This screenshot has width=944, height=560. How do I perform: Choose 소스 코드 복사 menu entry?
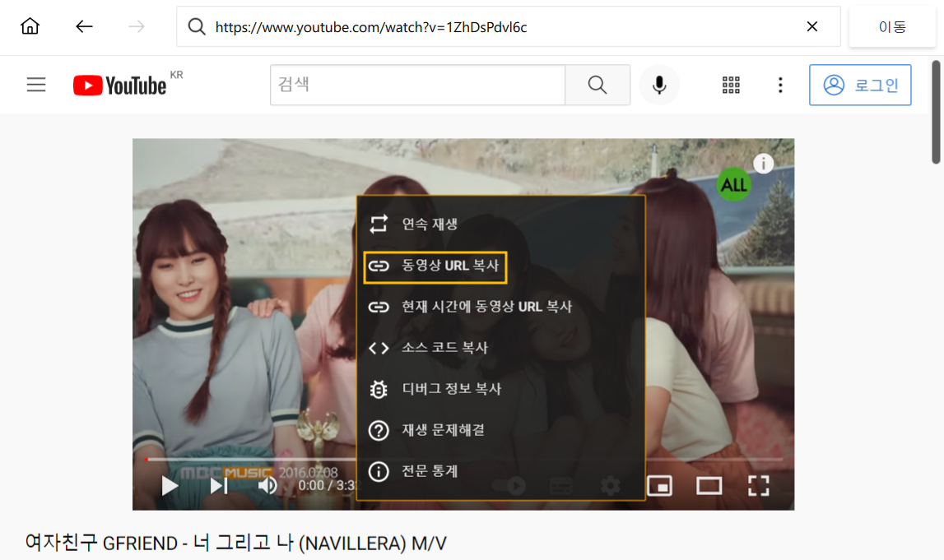coord(501,348)
